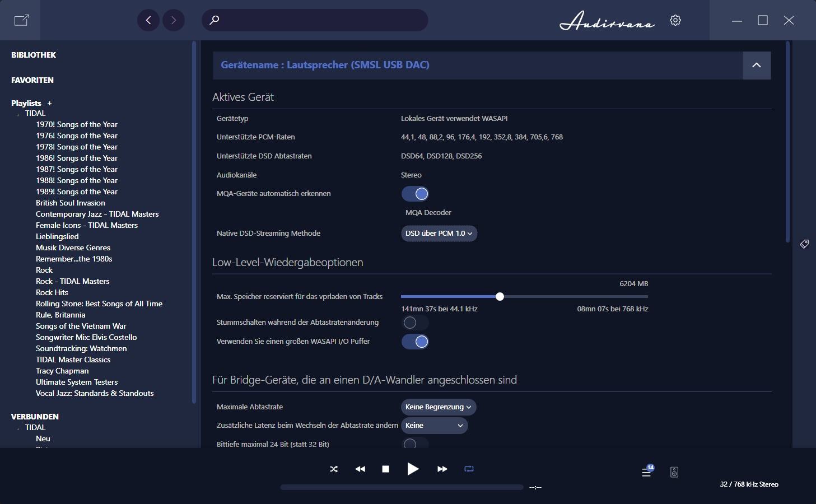Skip to the previous track
Image resolution: width=816 pixels, height=504 pixels.
[360, 469]
